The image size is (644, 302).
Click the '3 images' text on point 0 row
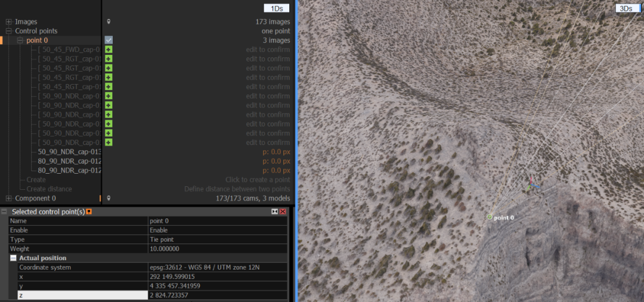[277, 40]
